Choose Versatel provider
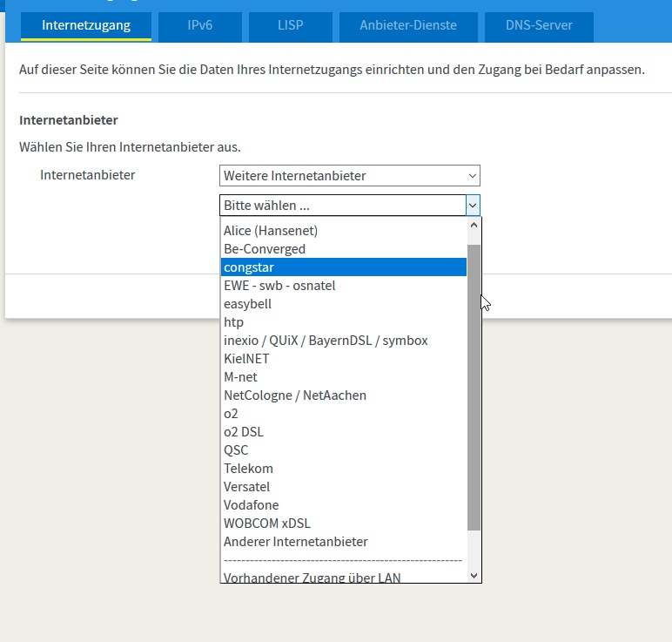 344,487
